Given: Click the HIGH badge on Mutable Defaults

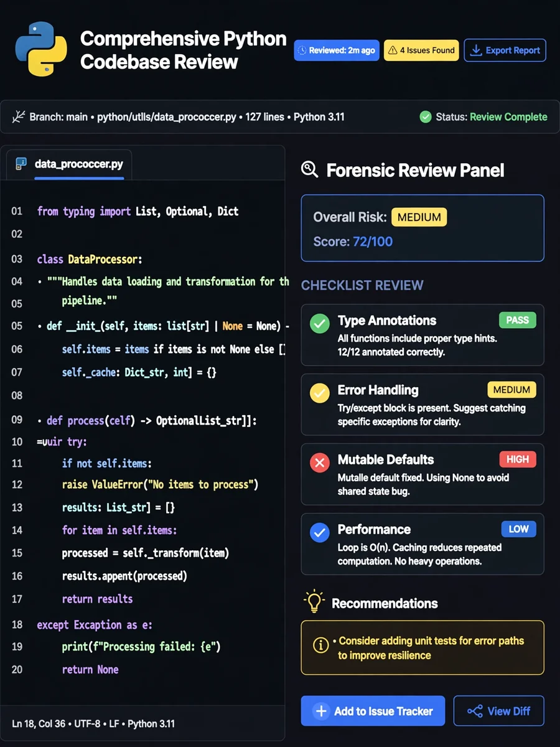Looking at the screenshot, I should tap(518, 459).
